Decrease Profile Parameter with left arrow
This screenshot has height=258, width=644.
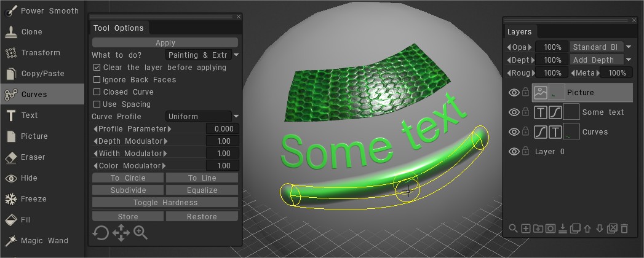(x=95, y=129)
